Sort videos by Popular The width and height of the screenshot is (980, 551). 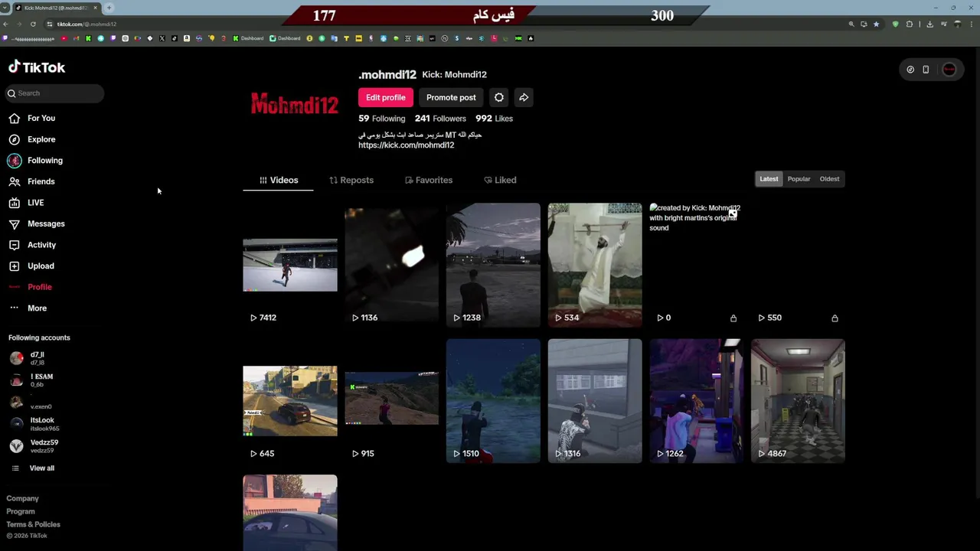pos(799,179)
